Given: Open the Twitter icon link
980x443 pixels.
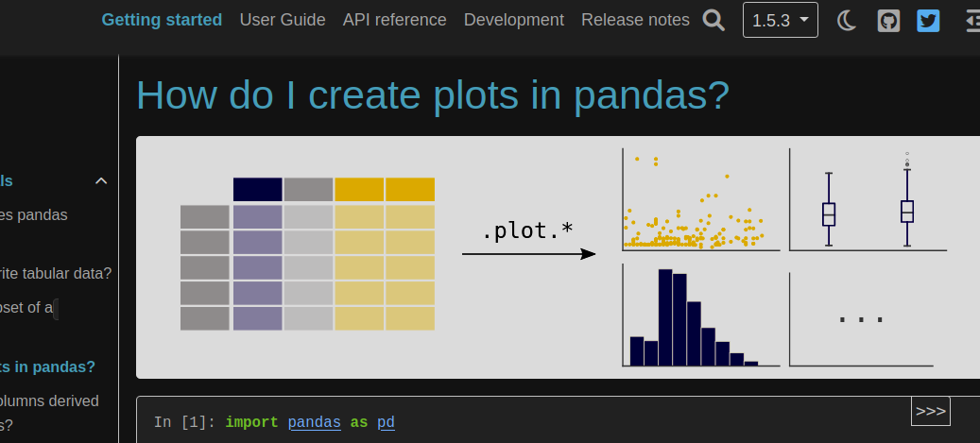Looking at the screenshot, I should [x=928, y=21].
